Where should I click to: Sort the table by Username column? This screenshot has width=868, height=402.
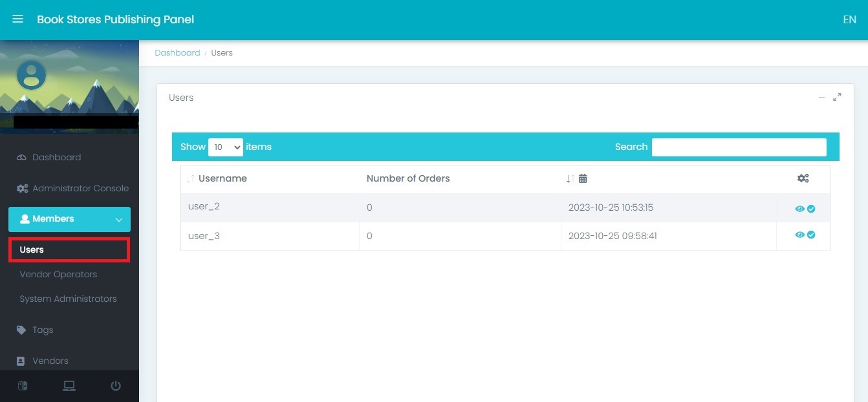[x=222, y=178]
